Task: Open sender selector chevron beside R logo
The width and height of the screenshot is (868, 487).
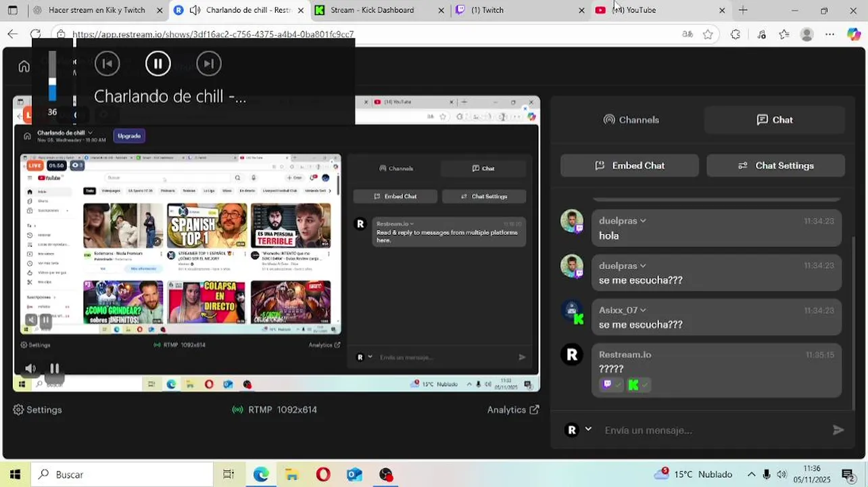Action: (588, 430)
